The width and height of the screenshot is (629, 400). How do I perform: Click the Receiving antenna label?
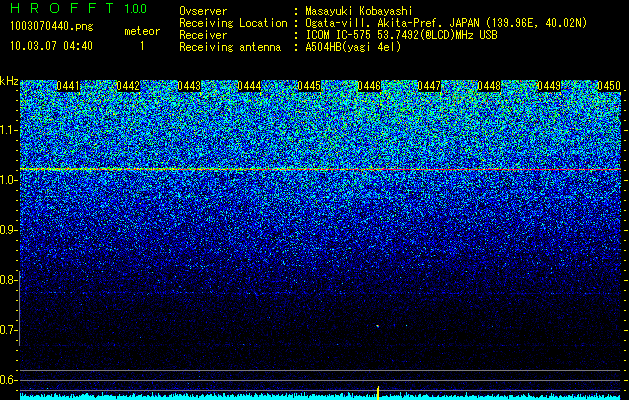(x=230, y=47)
